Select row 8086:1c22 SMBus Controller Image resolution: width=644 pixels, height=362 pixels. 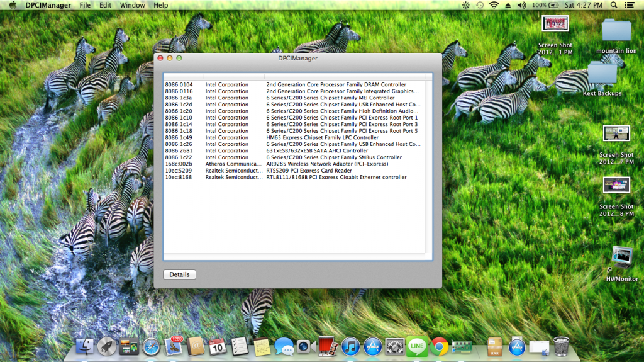(295, 157)
